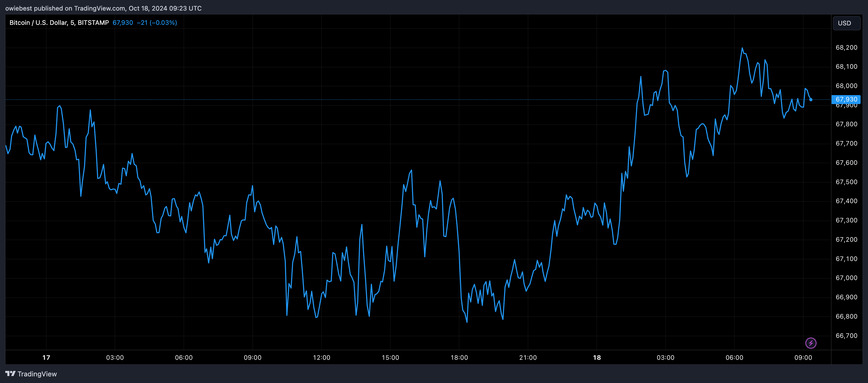Click the header price value 67,930
The image size is (868, 383).
(123, 22)
